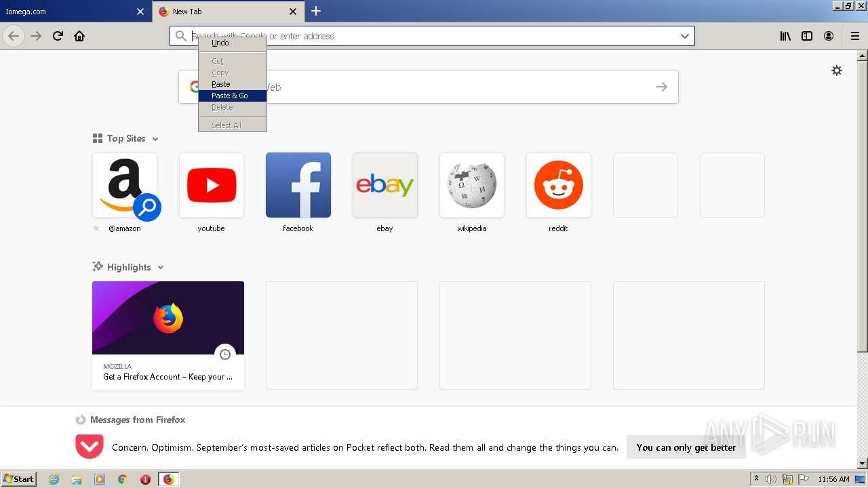Choose Paste in context menu
868x488 pixels.
point(233,84)
